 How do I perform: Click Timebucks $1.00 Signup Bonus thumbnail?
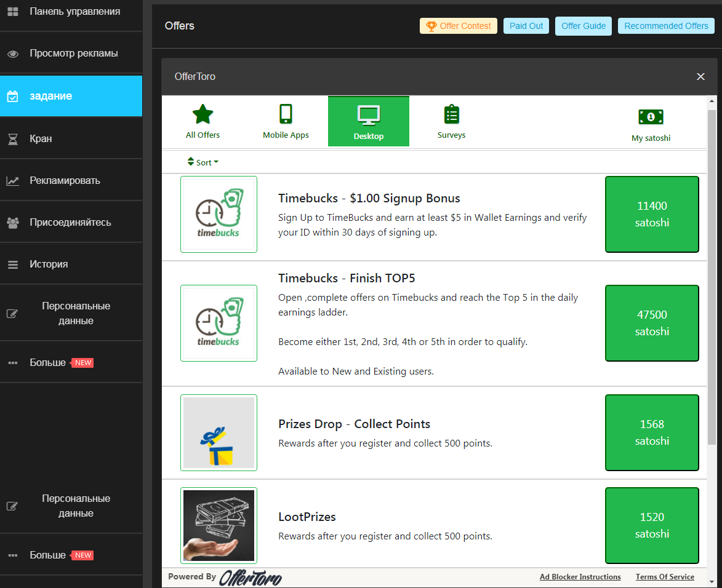pos(219,215)
